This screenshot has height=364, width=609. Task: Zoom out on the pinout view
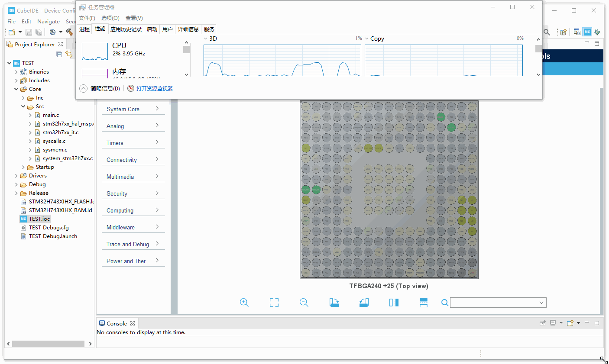(x=304, y=303)
